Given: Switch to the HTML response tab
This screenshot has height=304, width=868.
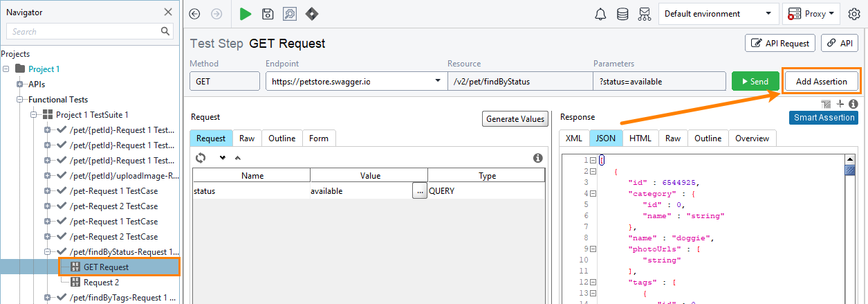Looking at the screenshot, I should (x=640, y=138).
